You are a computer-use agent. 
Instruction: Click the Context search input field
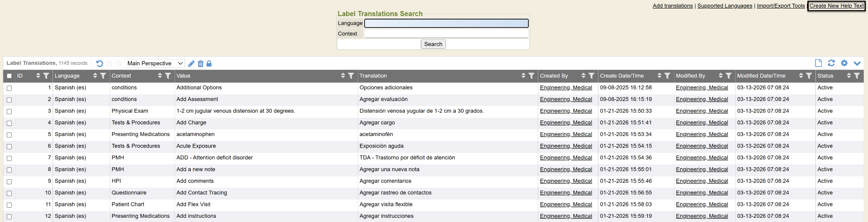pyautogui.click(x=446, y=34)
